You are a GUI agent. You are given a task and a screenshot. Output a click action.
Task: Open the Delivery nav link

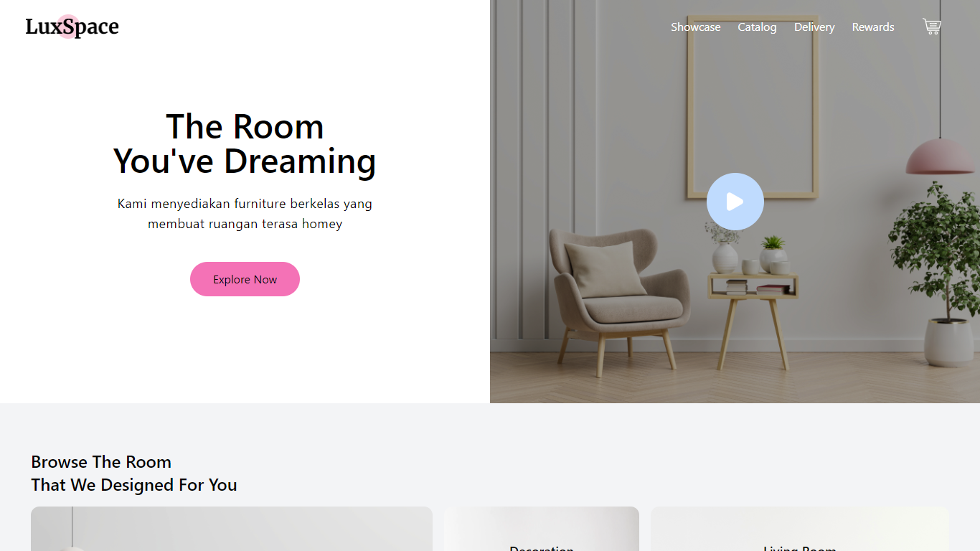814,27
